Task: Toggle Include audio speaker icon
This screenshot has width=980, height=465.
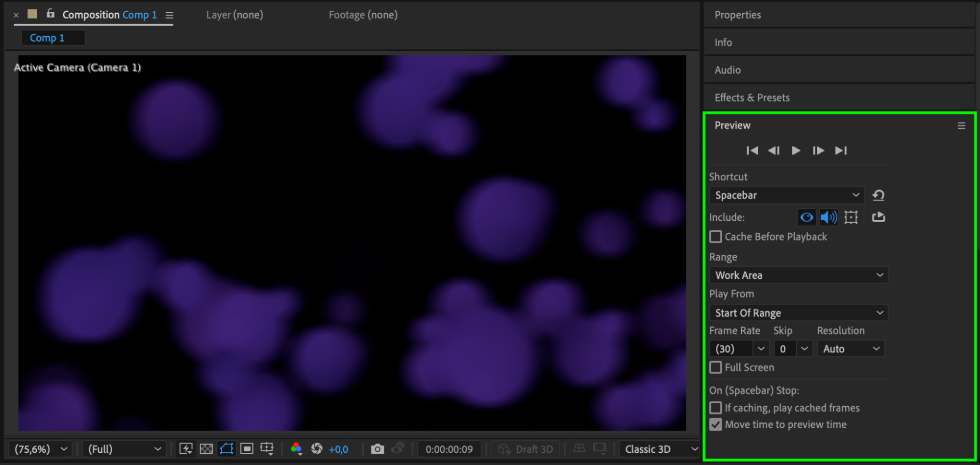Action: pos(829,217)
